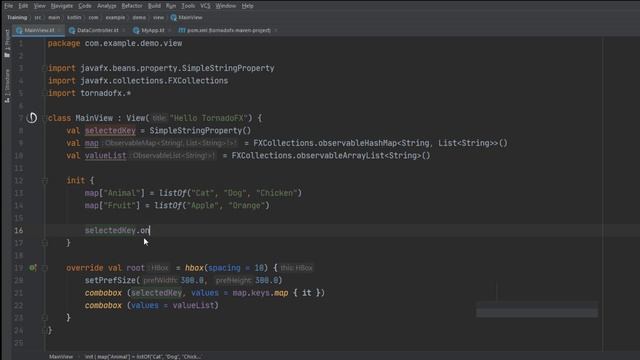Click the src breadcrumb
This screenshot has width=640, height=360.
click(x=38, y=18)
